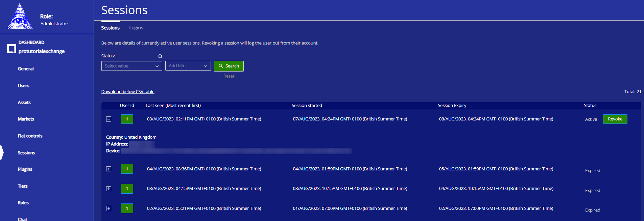Open the Status Select value dropdown
This screenshot has height=221, width=644.
(x=132, y=66)
